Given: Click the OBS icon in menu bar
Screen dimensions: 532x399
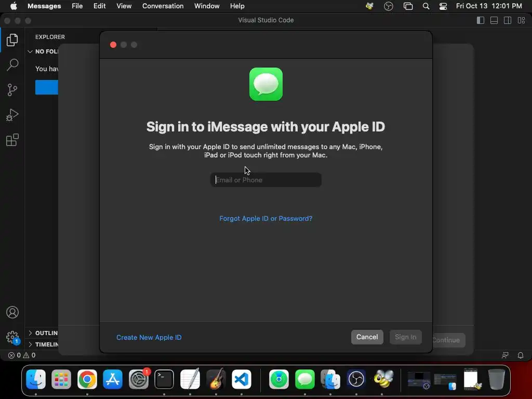Looking at the screenshot, I should tap(389, 6).
